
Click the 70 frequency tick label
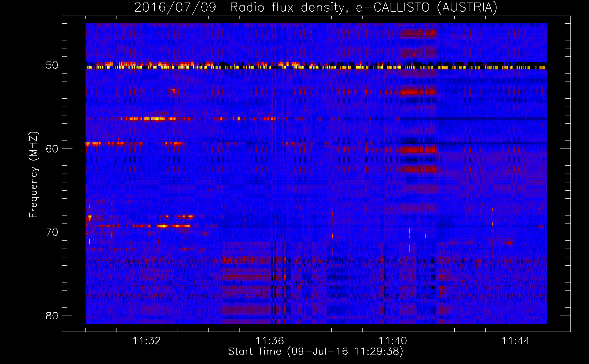[x=52, y=232]
